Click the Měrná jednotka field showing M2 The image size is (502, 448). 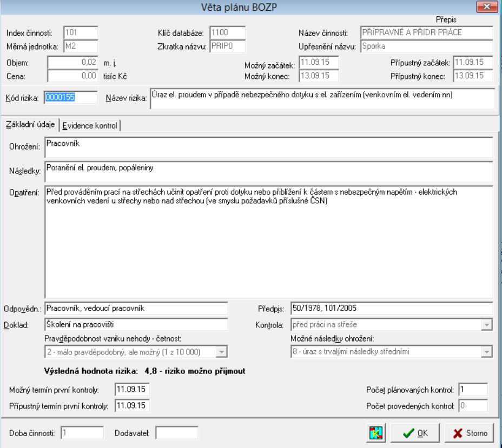tap(81, 46)
